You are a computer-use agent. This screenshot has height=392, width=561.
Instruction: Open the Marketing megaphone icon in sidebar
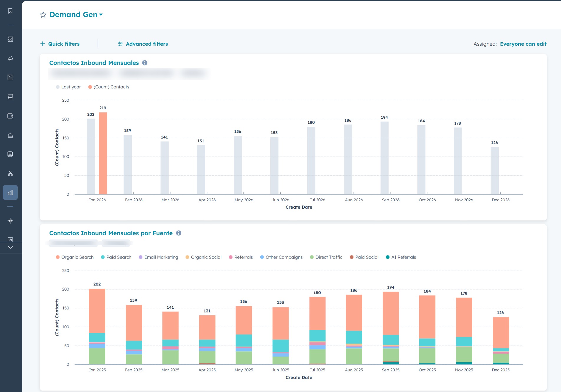10,58
